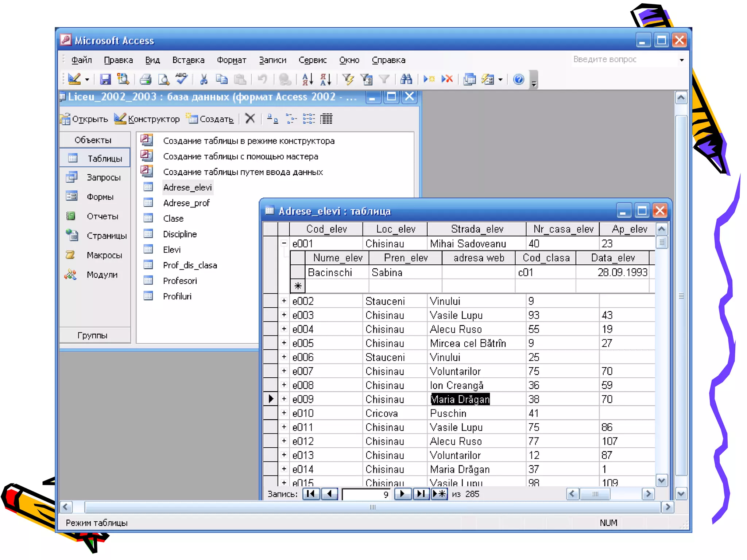The width and height of the screenshot is (747, 560).
Task: Expand subdatasheet for record e002
Action: [x=284, y=301]
